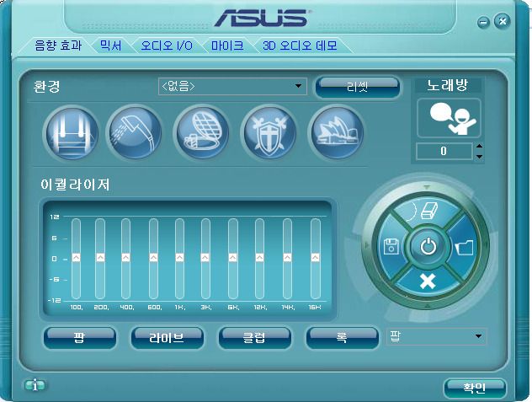Click the 확인 confirm button
532x402 pixels.
(x=475, y=388)
